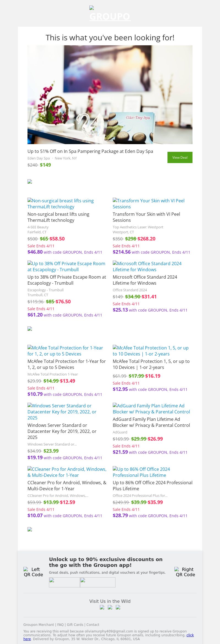This screenshot has width=220, height=644.
Task: Open Windows Server Standard or Datacenter link
Action: click(x=62, y=411)
